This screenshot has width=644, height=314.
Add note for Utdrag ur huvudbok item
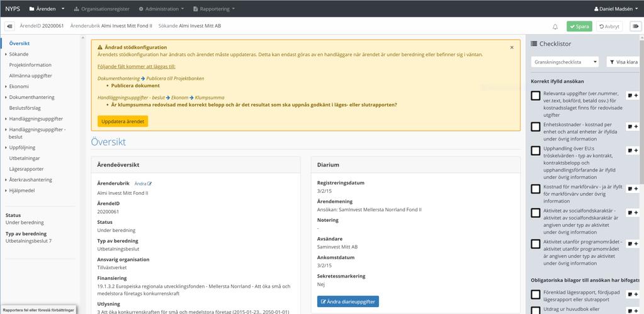(x=633, y=310)
